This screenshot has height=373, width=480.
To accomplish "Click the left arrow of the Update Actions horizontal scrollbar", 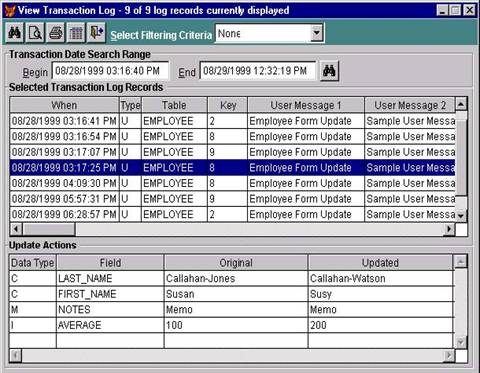I will click(16, 355).
